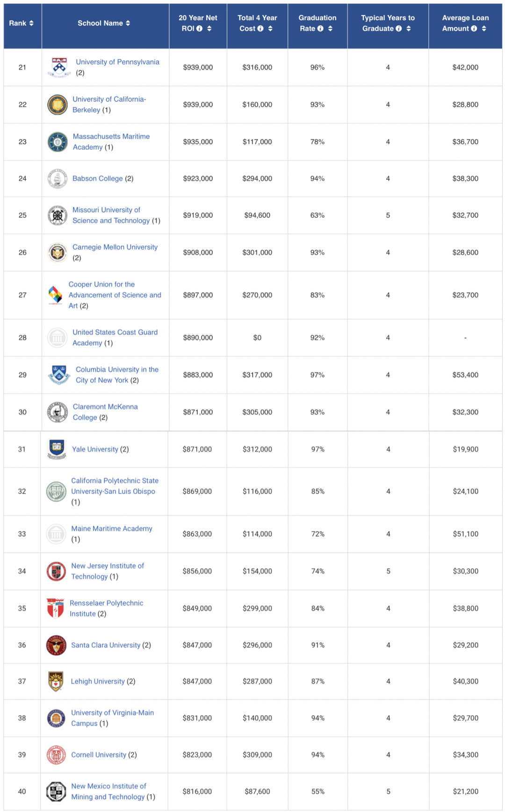Show info tooltip for 20 Year Net ROI
The height and width of the screenshot is (812, 505).
(200, 29)
